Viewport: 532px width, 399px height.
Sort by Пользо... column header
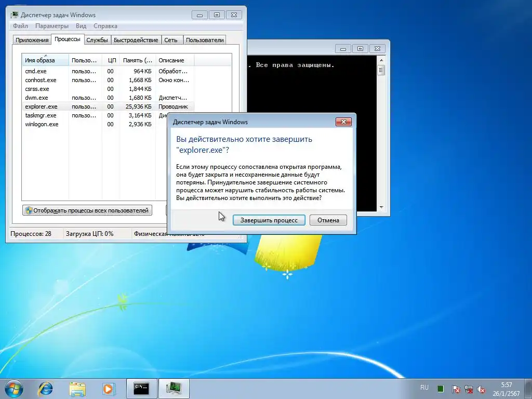click(85, 60)
